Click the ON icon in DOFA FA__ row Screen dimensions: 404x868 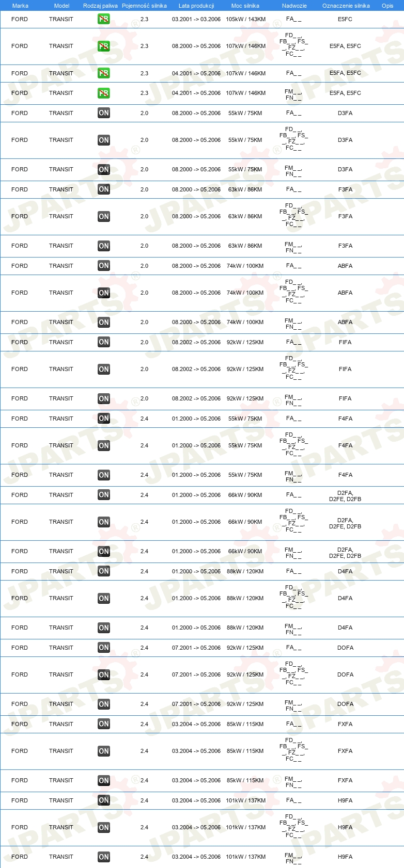click(104, 648)
